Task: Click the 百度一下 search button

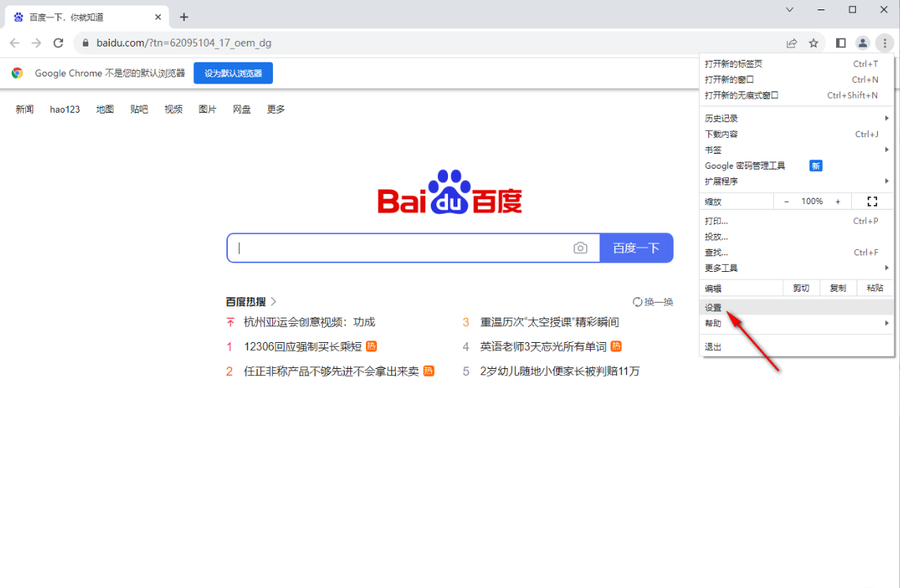Action: (x=636, y=247)
